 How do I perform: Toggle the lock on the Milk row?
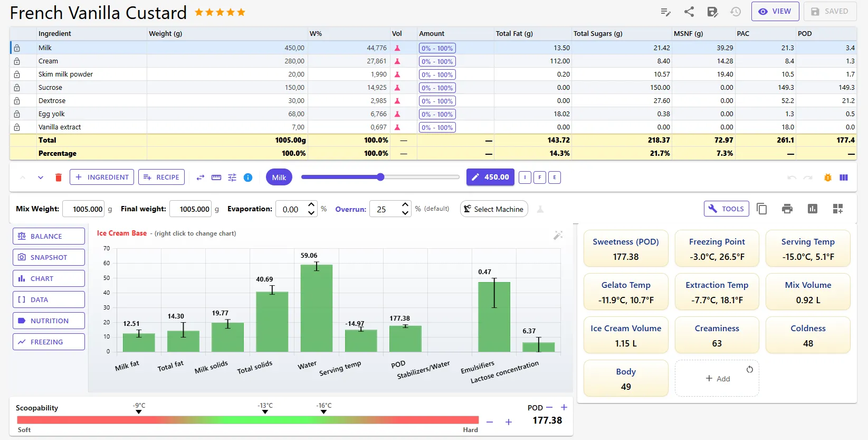(x=17, y=48)
